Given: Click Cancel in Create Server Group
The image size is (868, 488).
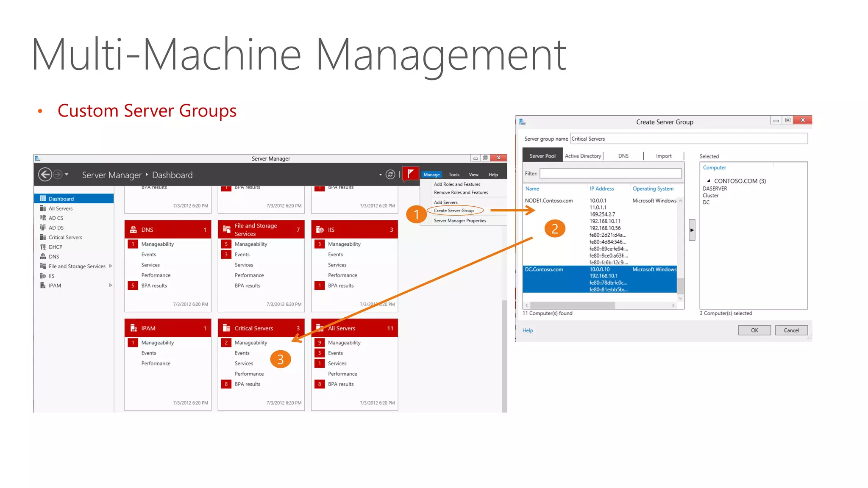Looking at the screenshot, I should pyautogui.click(x=791, y=330).
